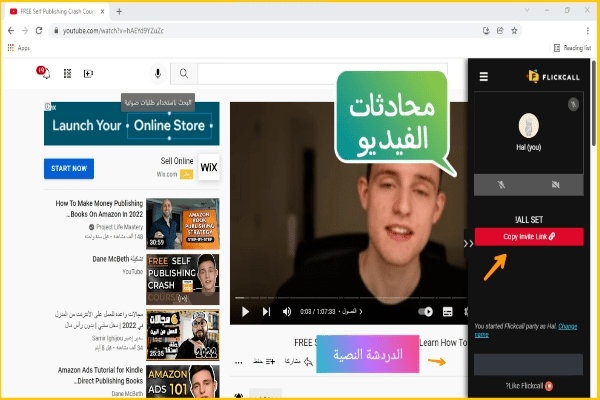Open Amazon Book Publishing Strategy thumbnail

point(183,224)
